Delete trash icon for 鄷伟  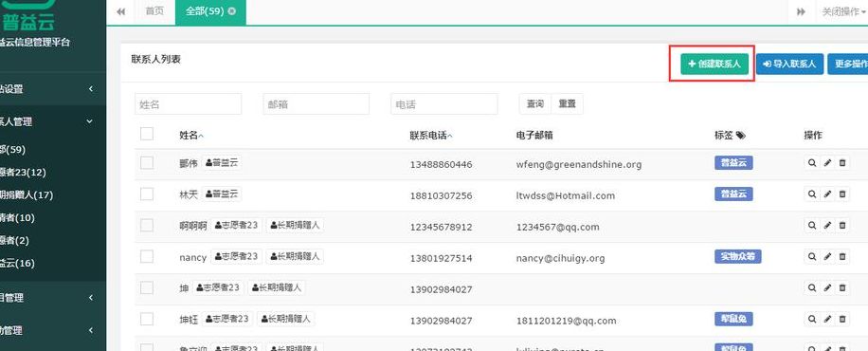[x=842, y=163]
